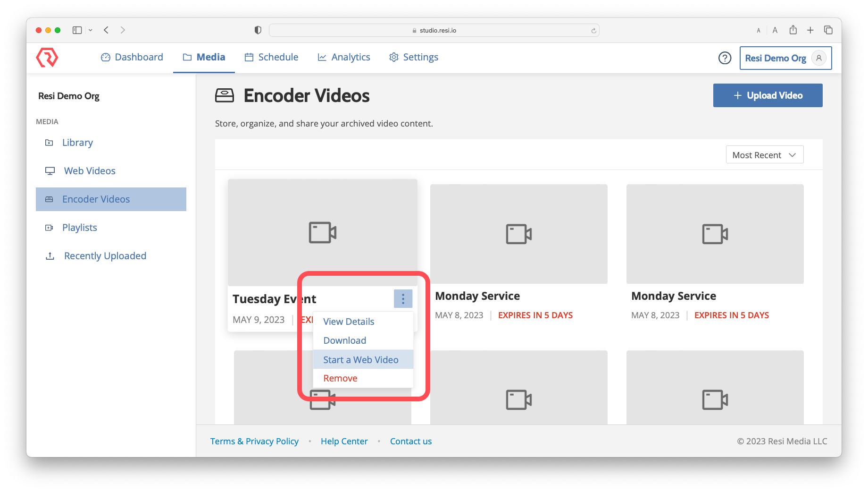Select Start a Web Video menu option

[x=361, y=360]
